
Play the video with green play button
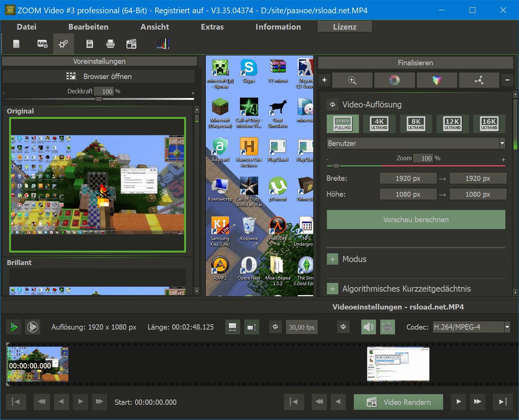coord(14,327)
